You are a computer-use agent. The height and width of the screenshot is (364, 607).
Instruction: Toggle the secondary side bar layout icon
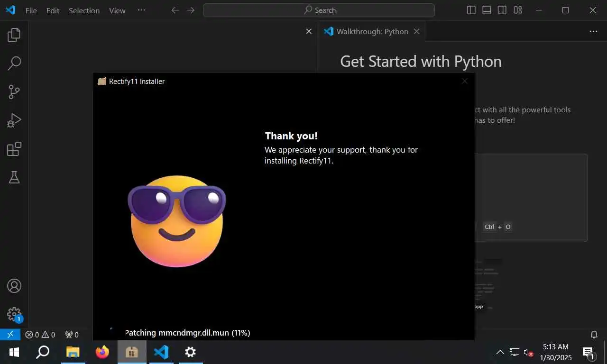(502, 10)
